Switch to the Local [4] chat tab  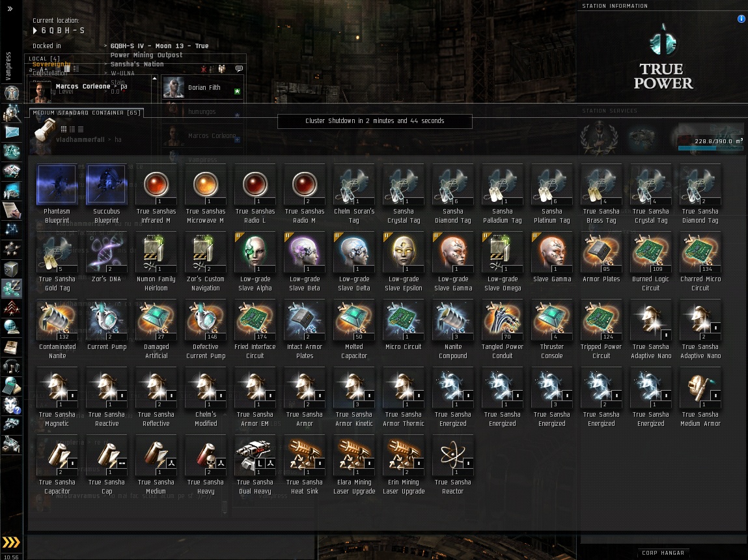tap(44, 59)
